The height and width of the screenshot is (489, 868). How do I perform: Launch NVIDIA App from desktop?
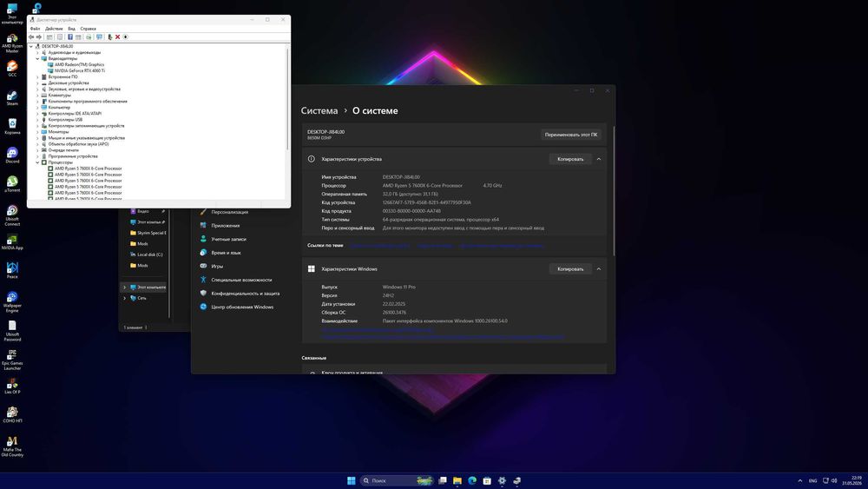[x=12, y=241]
